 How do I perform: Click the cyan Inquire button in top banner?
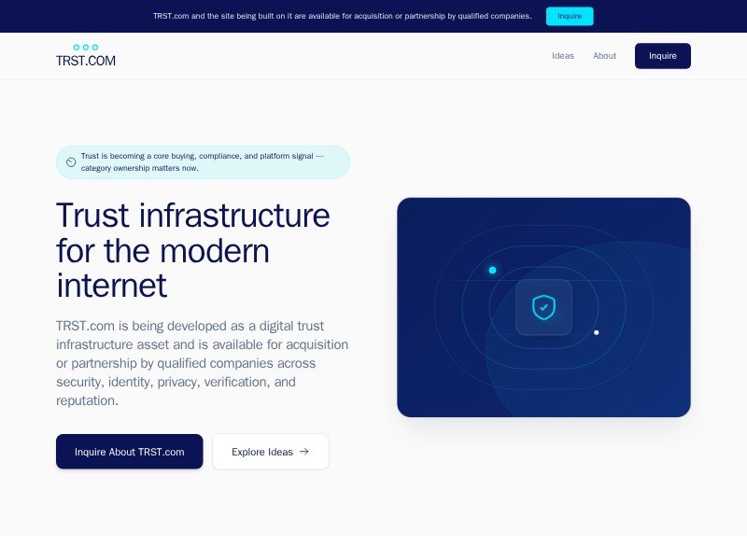pyautogui.click(x=569, y=16)
